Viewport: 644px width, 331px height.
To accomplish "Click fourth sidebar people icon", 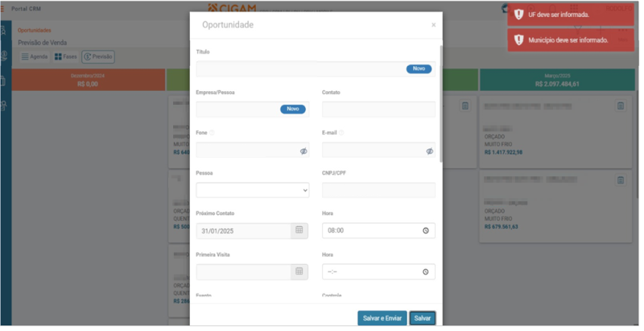I will coord(3,106).
